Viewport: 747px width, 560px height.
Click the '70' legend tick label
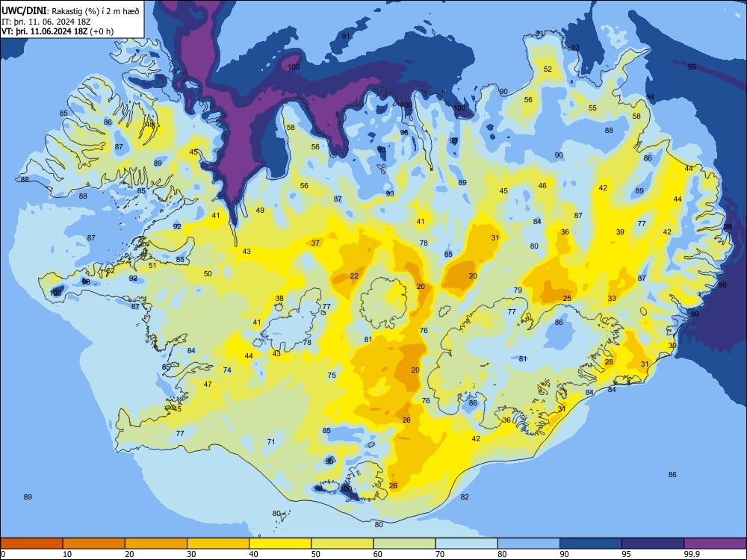coord(440,554)
